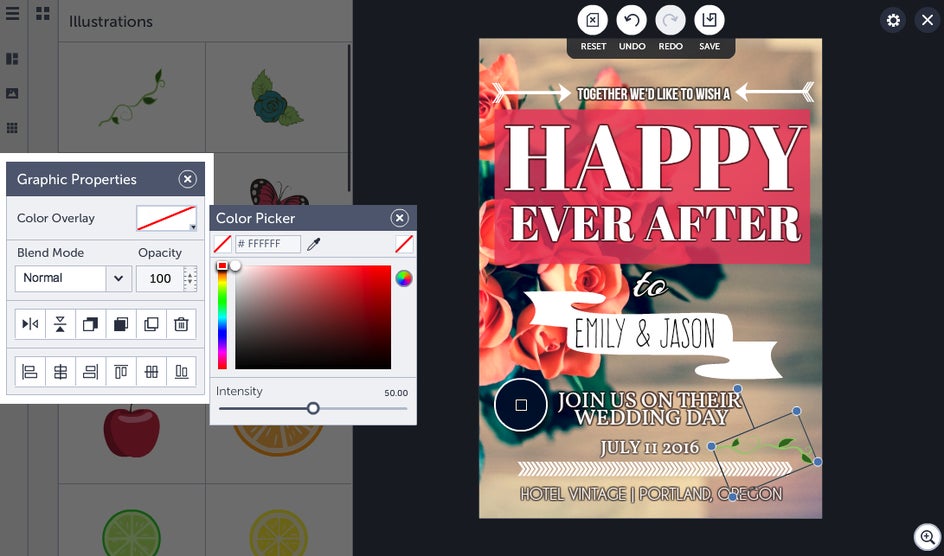Redo the last undone edit

670,20
